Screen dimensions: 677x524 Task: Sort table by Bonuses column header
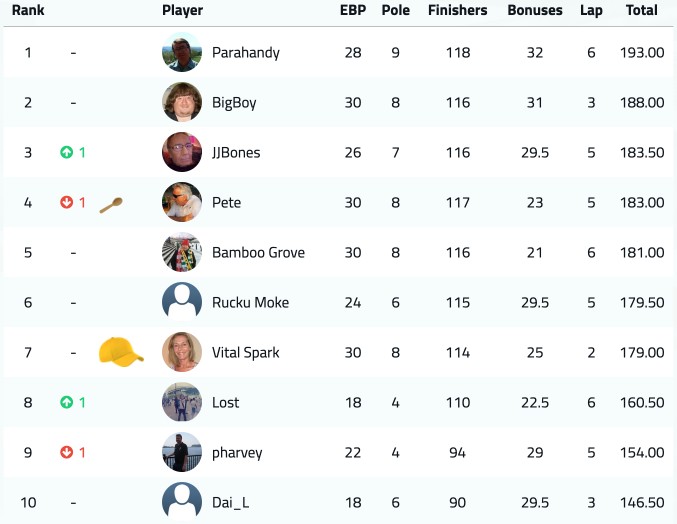[535, 10]
